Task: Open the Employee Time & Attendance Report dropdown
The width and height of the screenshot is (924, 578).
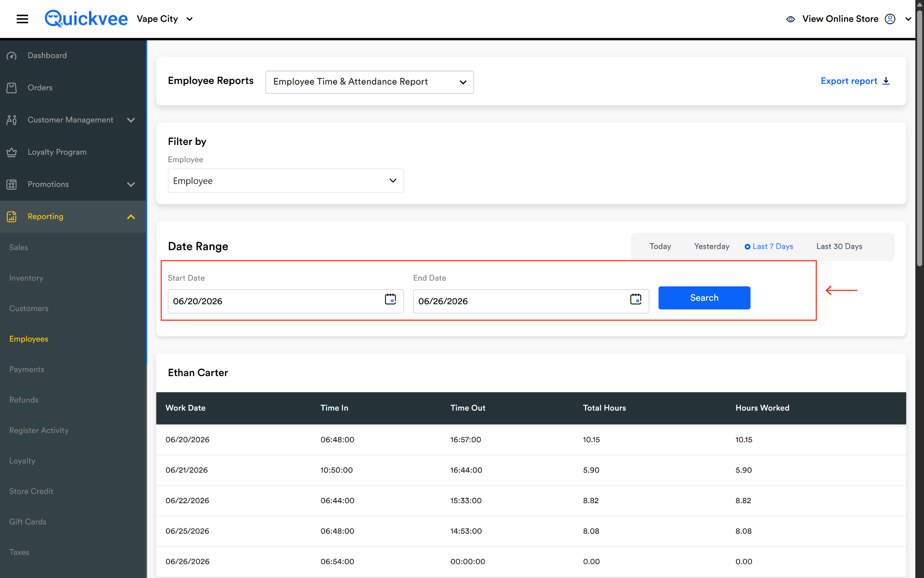Action: click(369, 82)
